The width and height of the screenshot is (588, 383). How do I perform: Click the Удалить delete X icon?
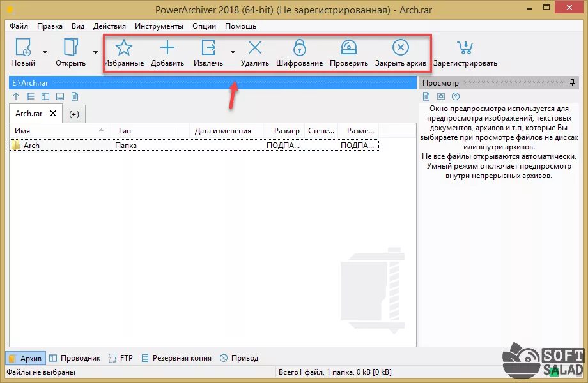pyautogui.click(x=255, y=47)
